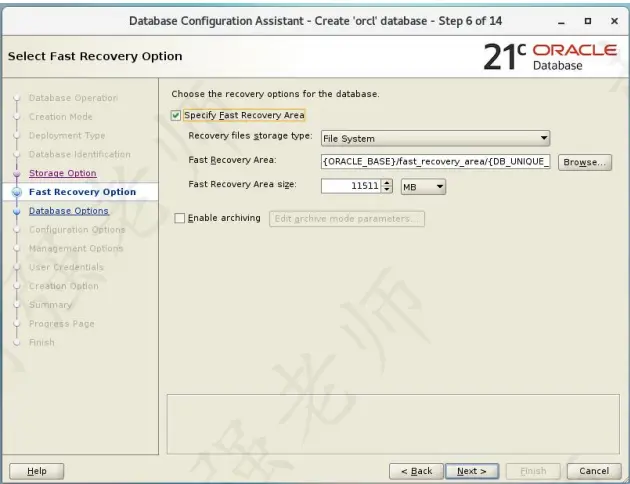The image size is (630, 484).
Task: Click Creation Mode step label
Action: (x=61, y=117)
